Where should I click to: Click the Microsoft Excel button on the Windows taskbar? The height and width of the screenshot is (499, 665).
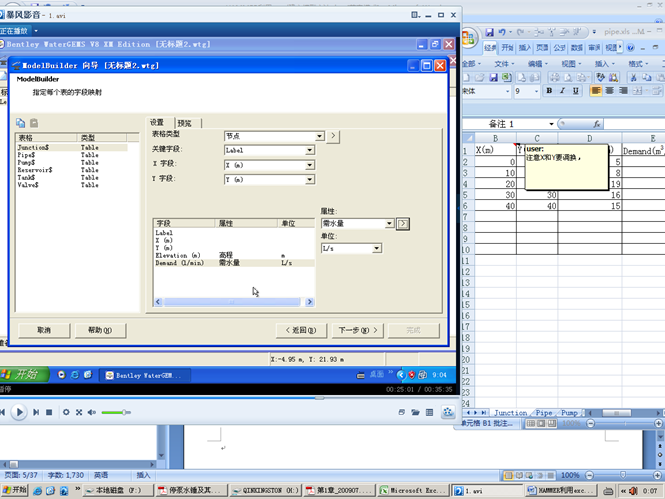click(414, 491)
